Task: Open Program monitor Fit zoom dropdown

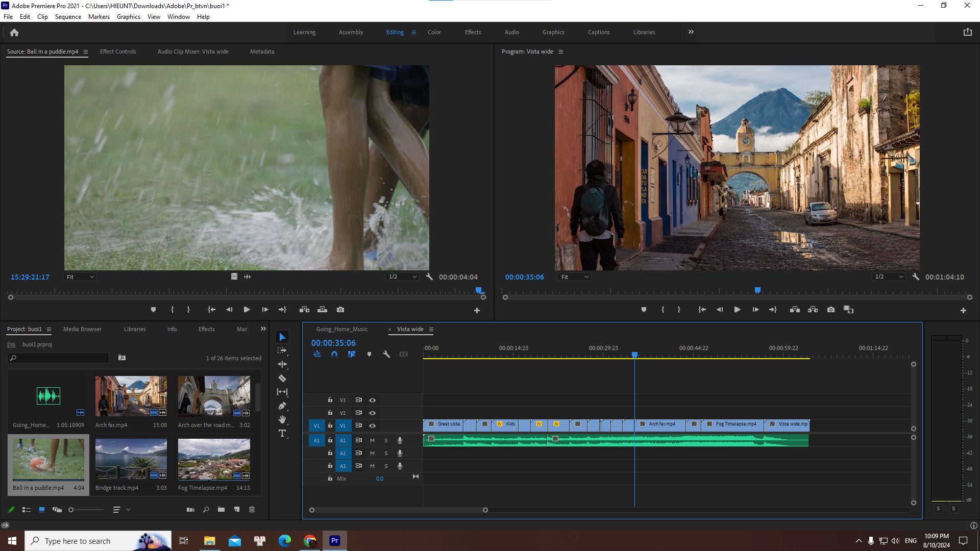Action: 575,277
